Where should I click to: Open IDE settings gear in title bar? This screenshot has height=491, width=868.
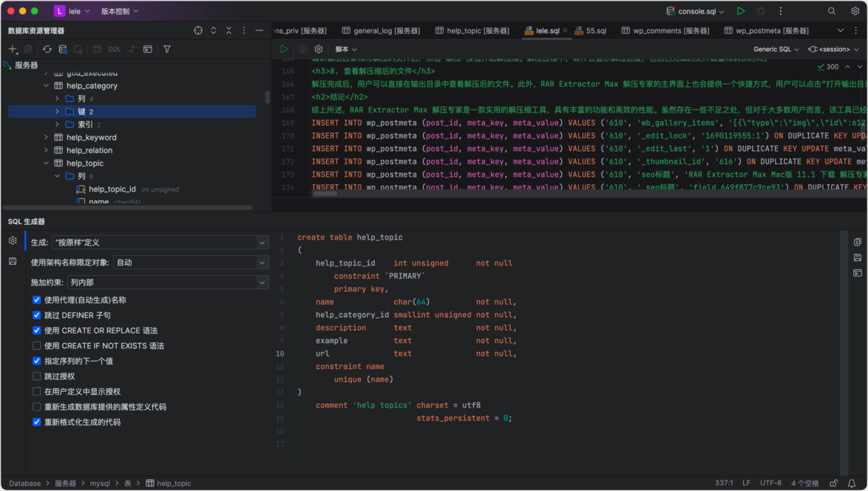pyautogui.click(x=855, y=11)
